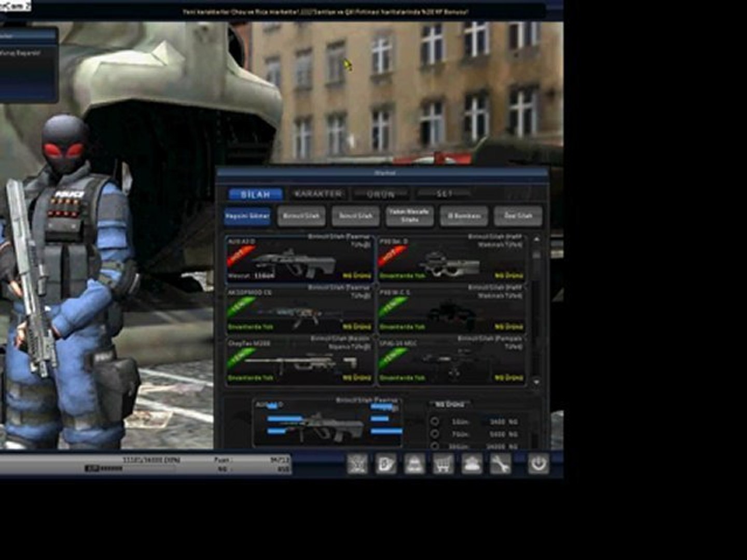Click the weapon list scrollbar thumb
This screenshot has height=560, width=747.
[536, 256]
